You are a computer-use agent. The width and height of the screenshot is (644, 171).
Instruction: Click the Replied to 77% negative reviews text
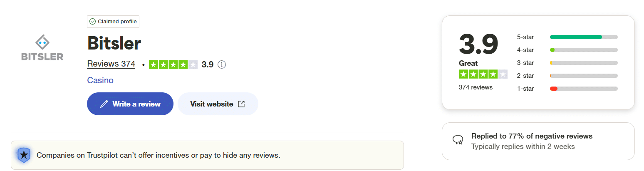(532, 136)
